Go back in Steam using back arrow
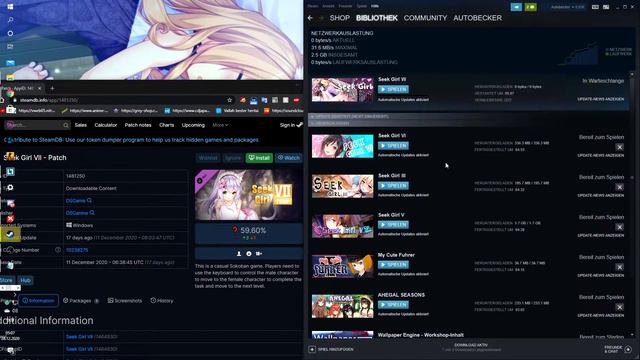The image size is (640, 360). 310,18
